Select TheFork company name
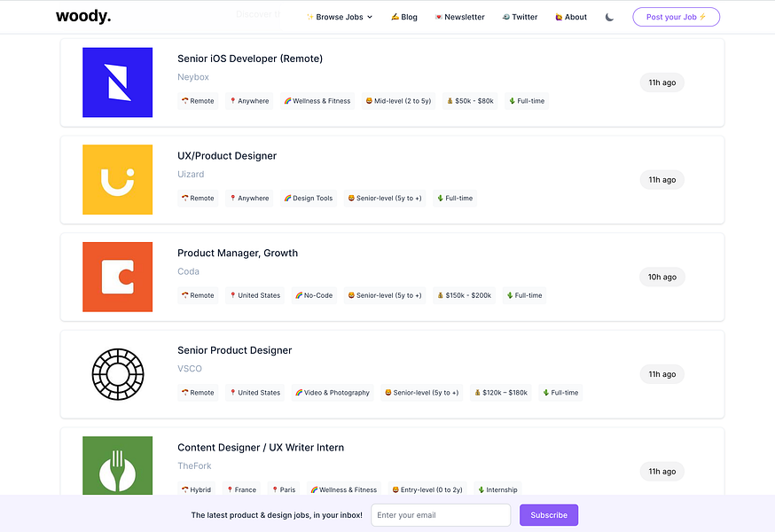The width and height of the screenshot is (775, 532). coord(194,465)
